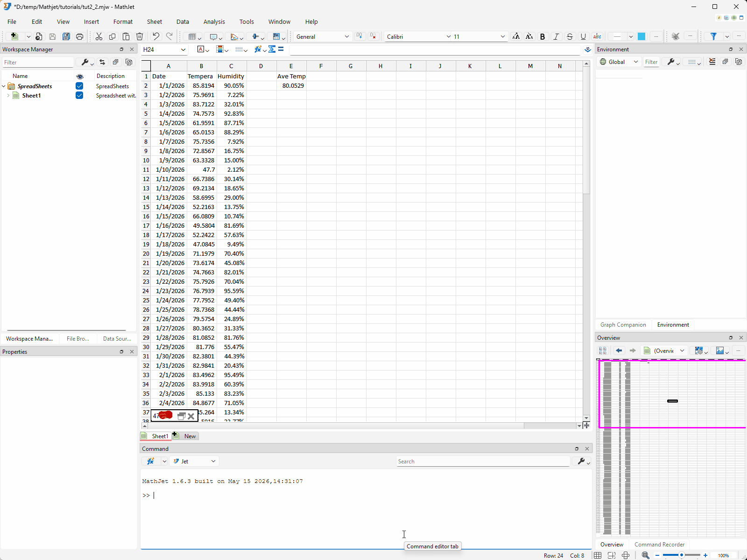The image size is (747, 560).
Task: Decrease font size icon
Action: pyautogui.click(x=529, y=36)
